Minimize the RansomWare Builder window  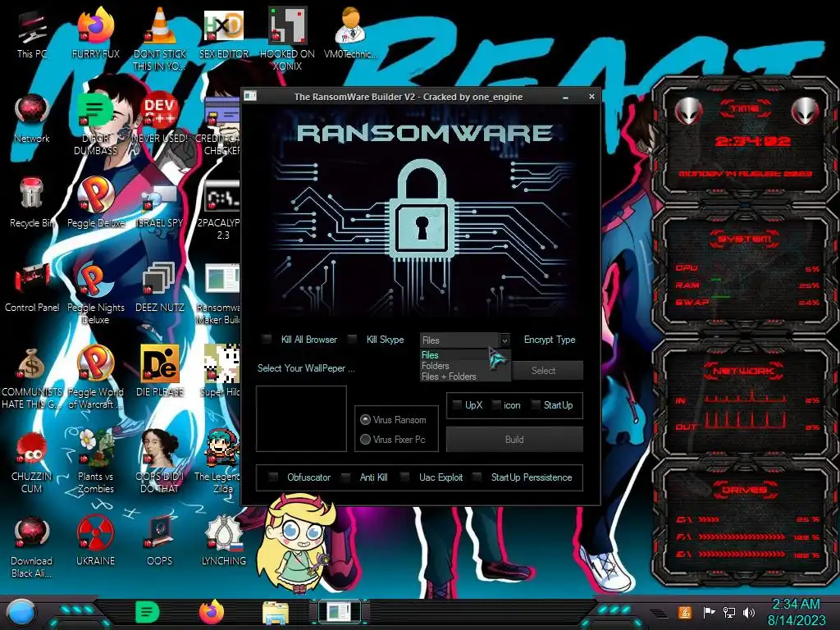(x=566, y=97)
